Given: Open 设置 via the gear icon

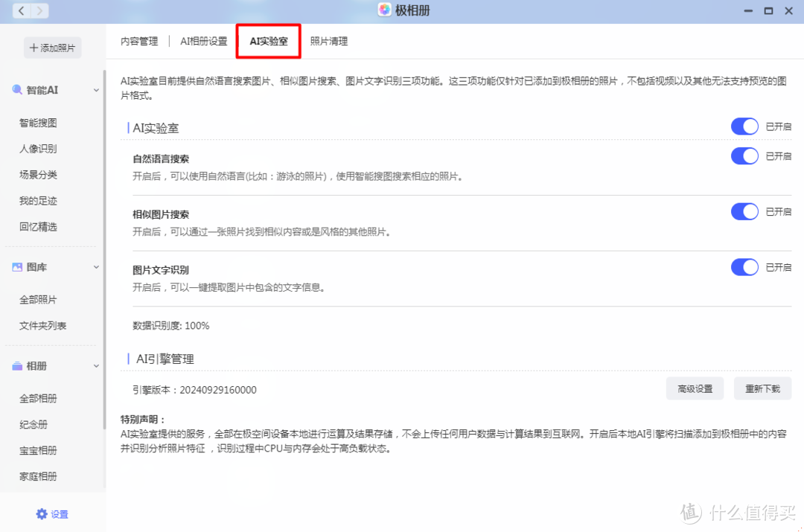Looking at the screenshot, I should pyautogui.click(x=41, y=513).
